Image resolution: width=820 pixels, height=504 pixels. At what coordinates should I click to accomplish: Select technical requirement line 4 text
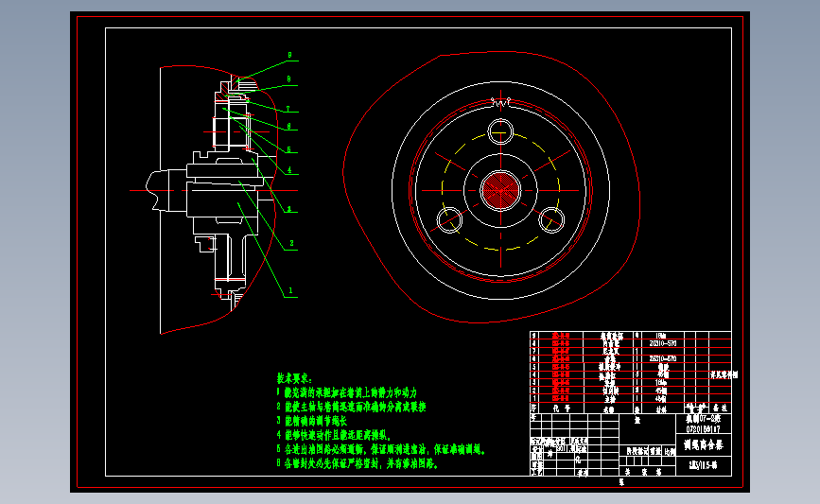tap(334, 435)
